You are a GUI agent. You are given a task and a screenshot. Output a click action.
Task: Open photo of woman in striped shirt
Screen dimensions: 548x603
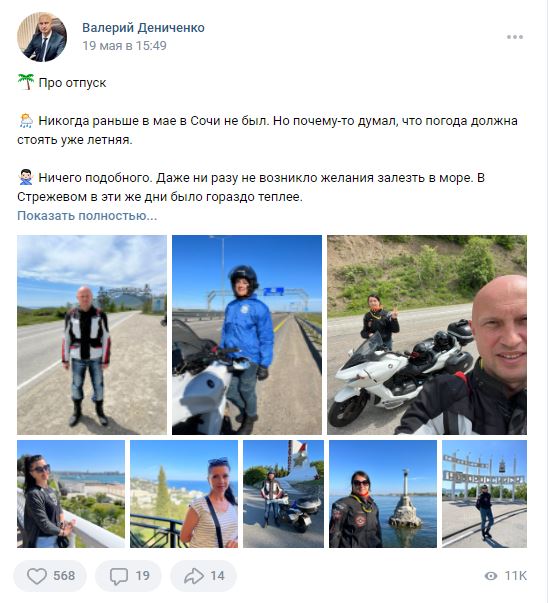click(x=184, y=494)
